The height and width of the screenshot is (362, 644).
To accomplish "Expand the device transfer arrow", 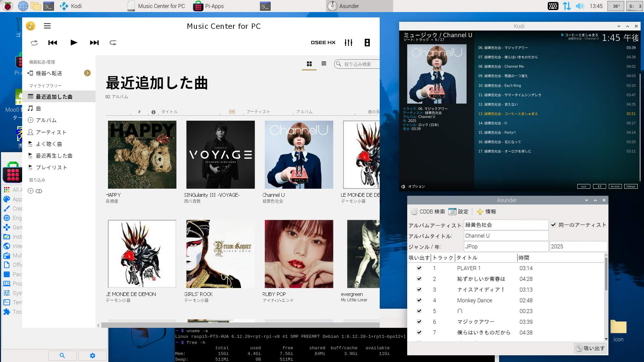I will (87, 73).
